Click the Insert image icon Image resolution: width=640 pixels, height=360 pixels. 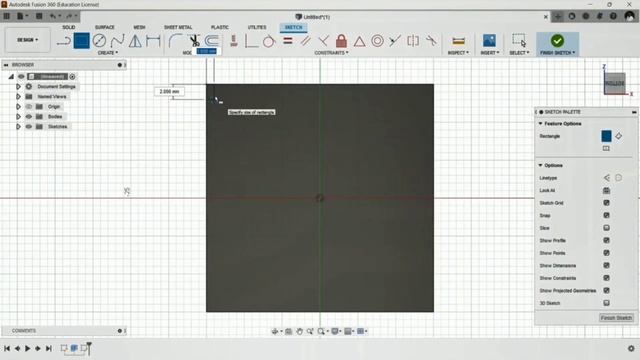tap(489, 41)
